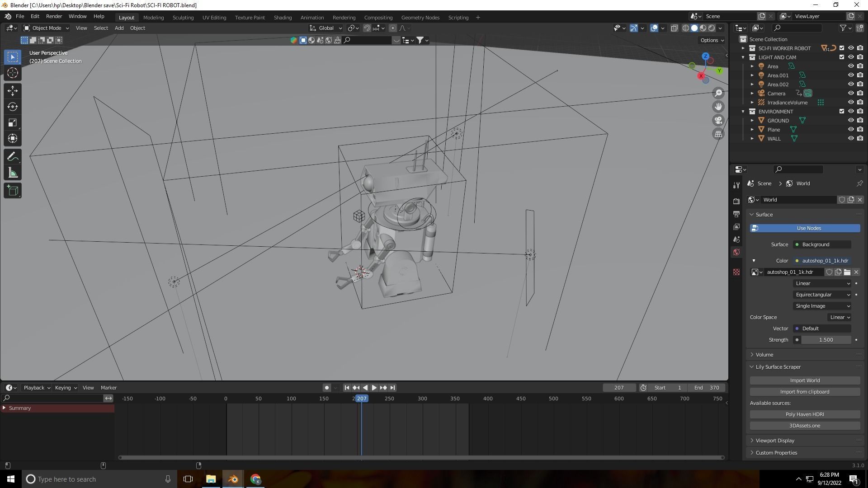Collapse the LIGHT AND CAM collection

point(743,57)
